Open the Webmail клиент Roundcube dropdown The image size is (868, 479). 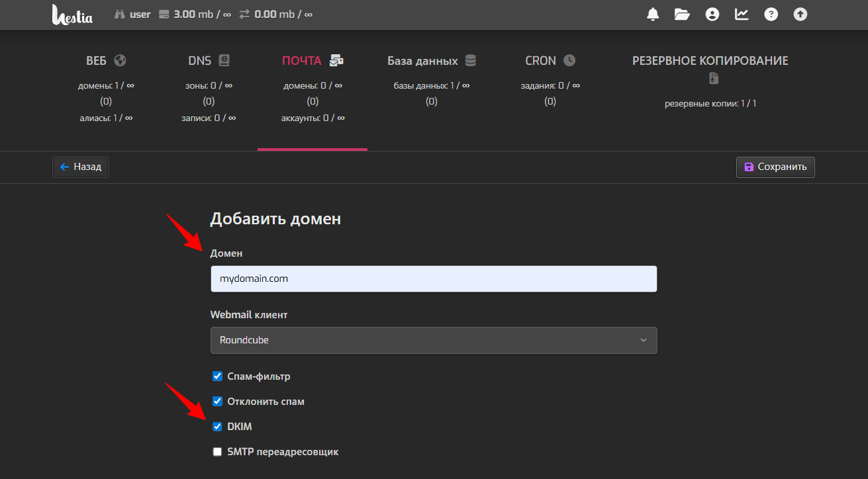(x=434, y=340)
